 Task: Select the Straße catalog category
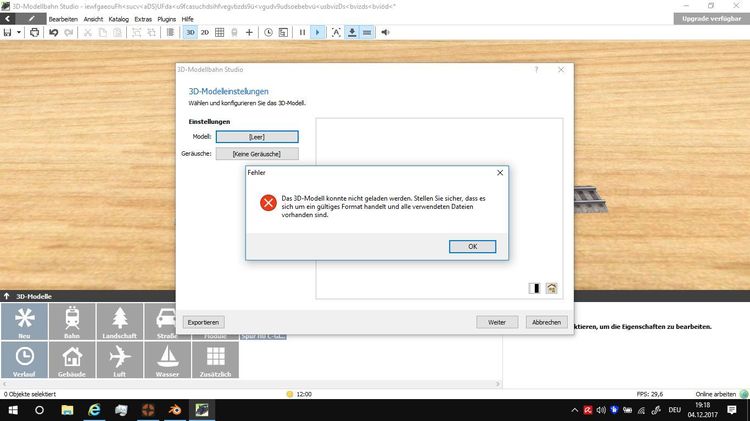(x=161, y=321)
